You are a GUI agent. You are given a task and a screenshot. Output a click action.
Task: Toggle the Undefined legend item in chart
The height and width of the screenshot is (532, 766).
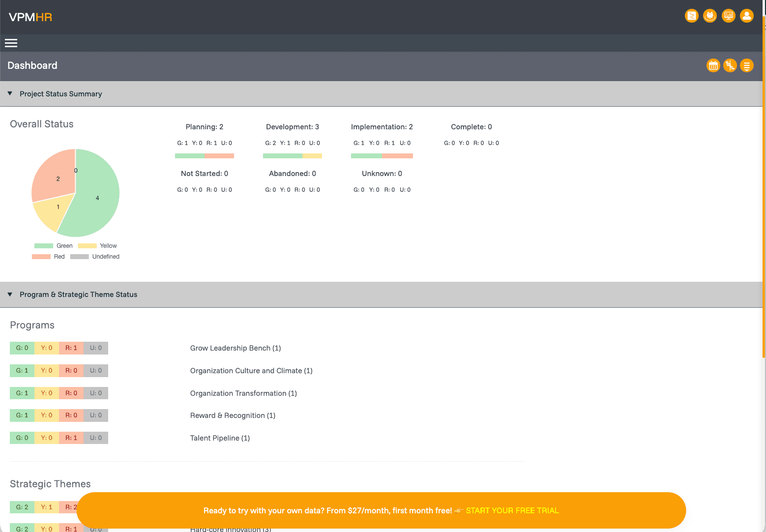click(x=95, y=257)
